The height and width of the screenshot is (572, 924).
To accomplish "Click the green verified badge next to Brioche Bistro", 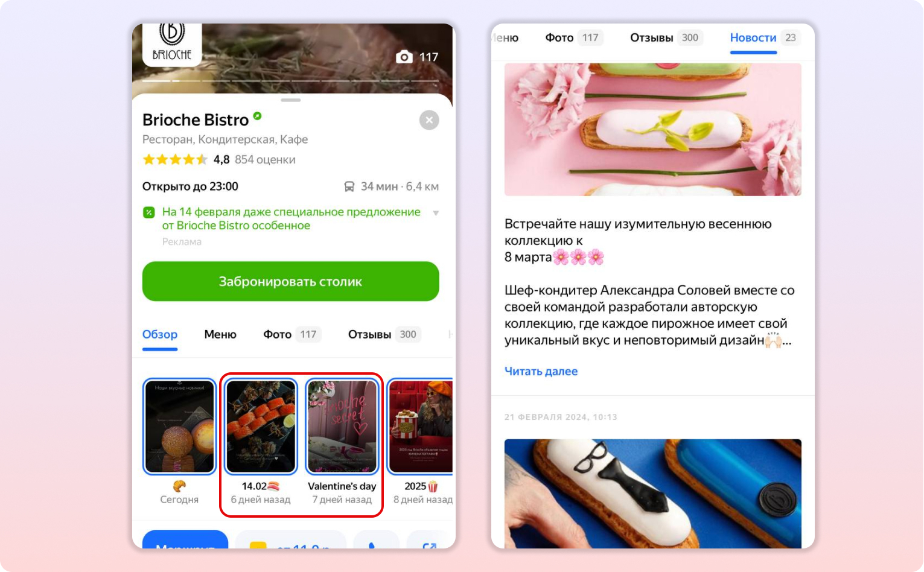I will point(257,116).
